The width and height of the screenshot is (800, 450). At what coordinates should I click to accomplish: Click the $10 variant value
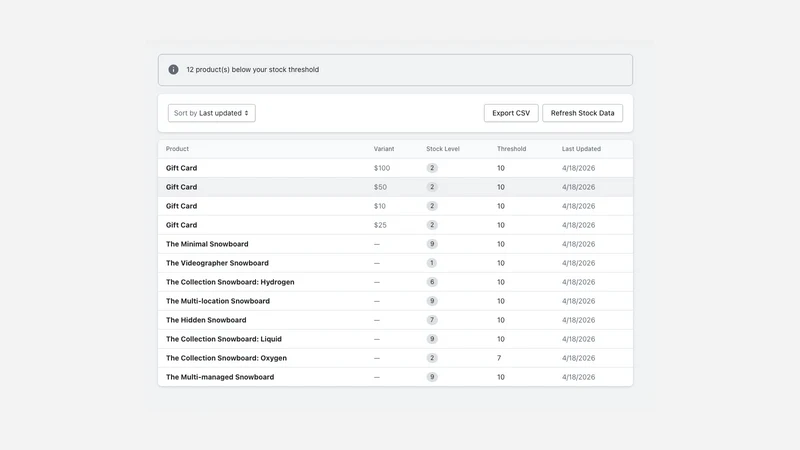click(x=380, y=206)
